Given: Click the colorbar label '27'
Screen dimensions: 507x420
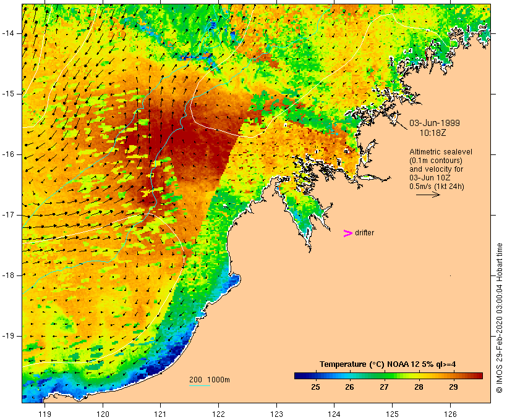Looking at the screenshot, I should click(x=384, y=387).
